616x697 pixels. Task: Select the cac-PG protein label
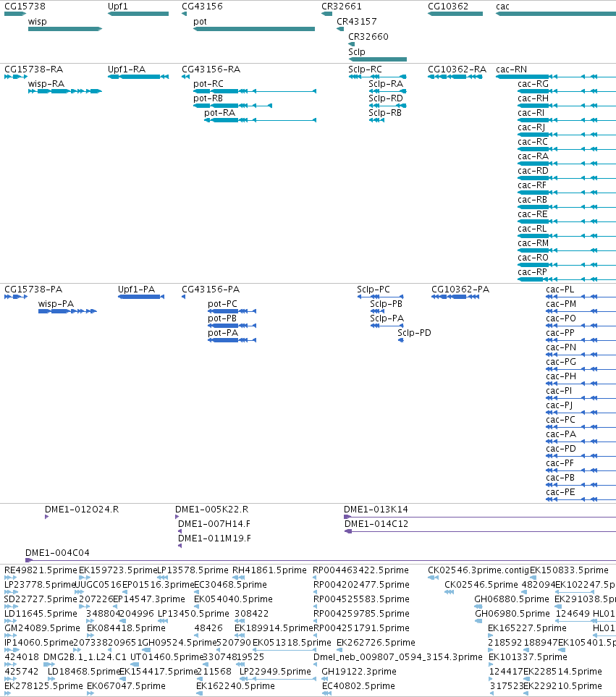click(561, 362)
